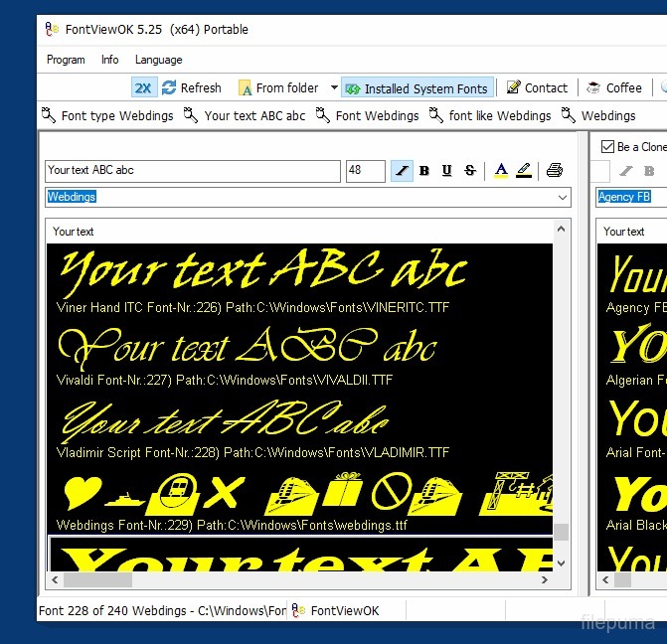
Task: Click the Refresh toolbar icon
Action: pyautogui.click(x=170, y=87)
